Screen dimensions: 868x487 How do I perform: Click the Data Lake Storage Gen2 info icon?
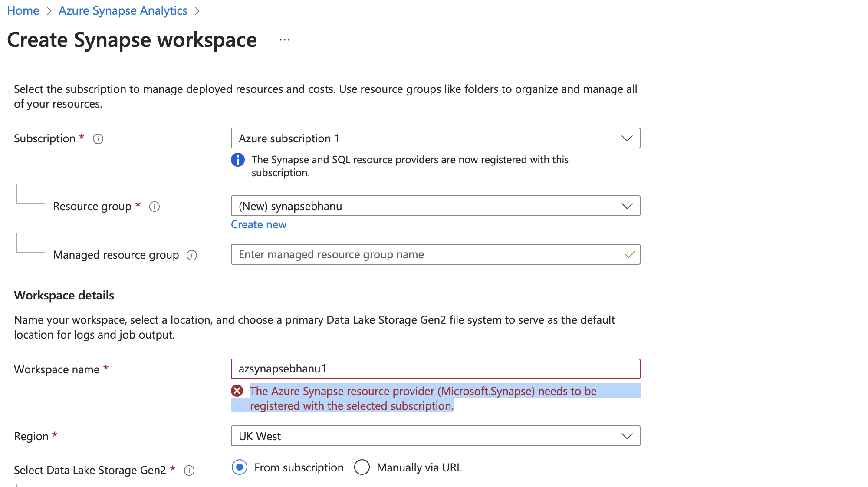pyautogui.click(x=189, y=471)
